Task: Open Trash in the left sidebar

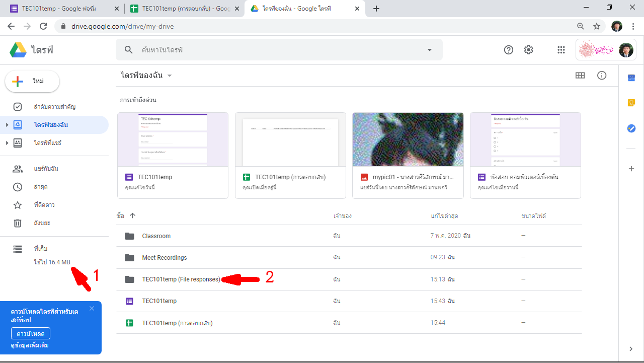Action: 42,223
